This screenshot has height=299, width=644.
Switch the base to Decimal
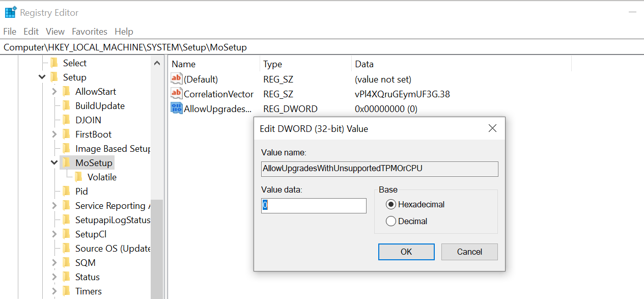point(390,221)
